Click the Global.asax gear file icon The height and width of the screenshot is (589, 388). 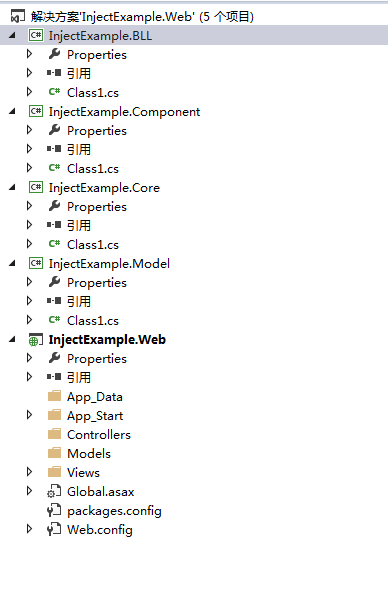click(x=54, y=491)
